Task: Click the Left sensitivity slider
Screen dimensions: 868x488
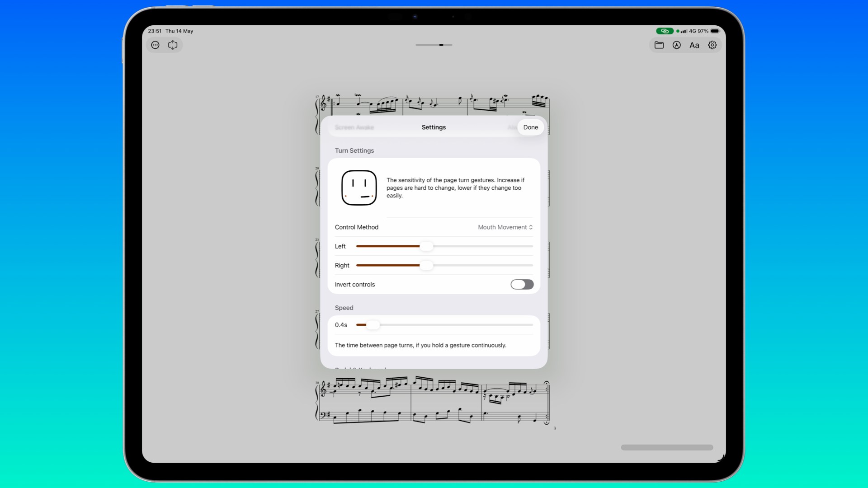Action: tap(445, 246)
